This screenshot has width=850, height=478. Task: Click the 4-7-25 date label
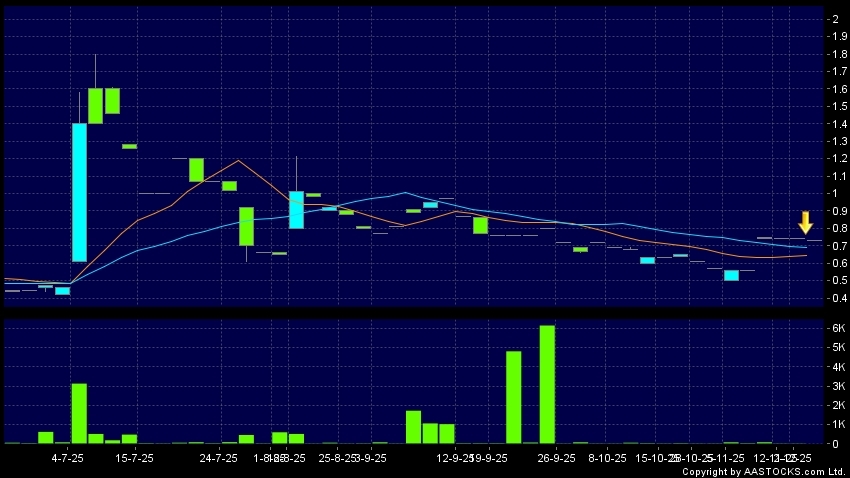coord(67,458)
